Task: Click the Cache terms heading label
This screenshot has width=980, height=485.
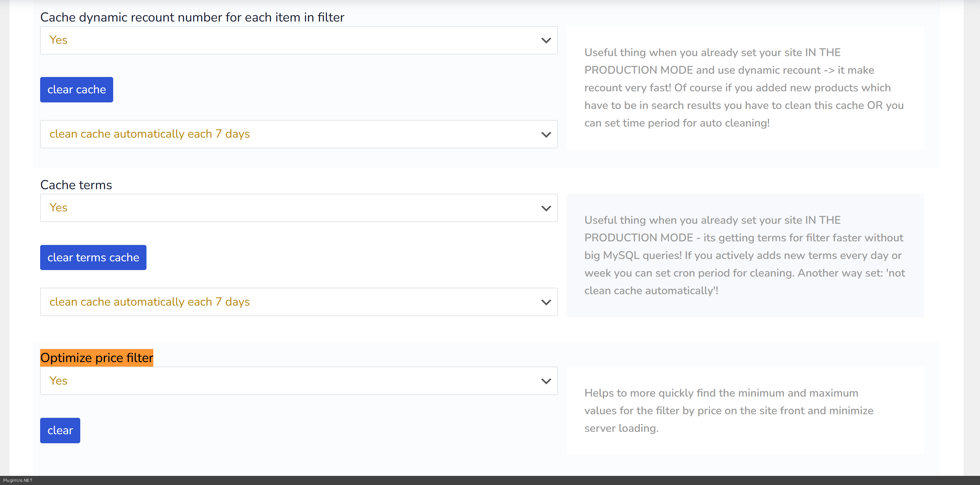Action: tap(76, 185)
